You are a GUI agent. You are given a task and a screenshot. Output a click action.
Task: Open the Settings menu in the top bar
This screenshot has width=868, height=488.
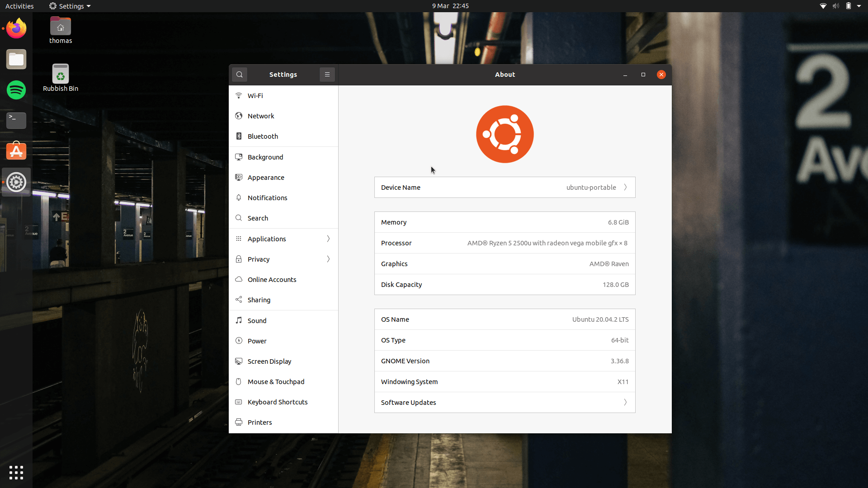(x=69, y=6)
